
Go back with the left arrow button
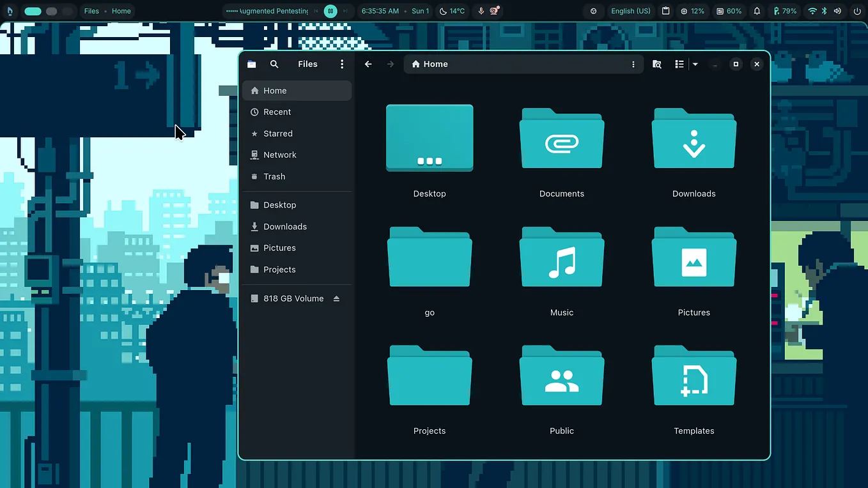[x=368, y=64]
